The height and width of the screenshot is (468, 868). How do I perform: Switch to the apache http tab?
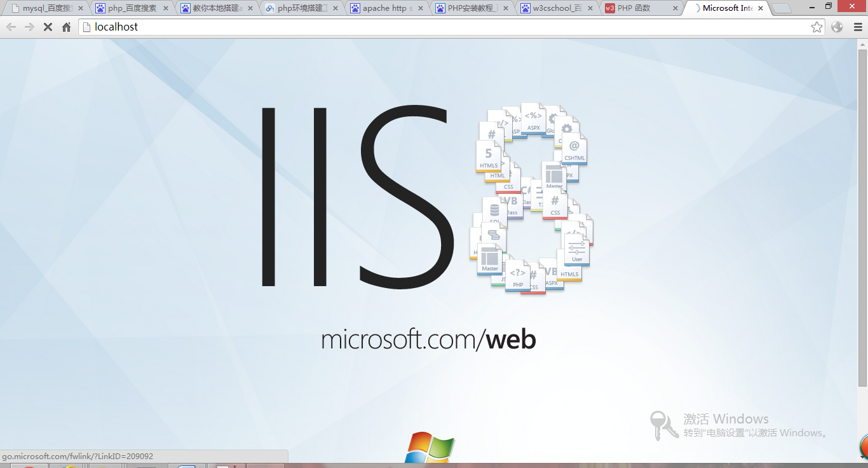(x=387, y=8)
